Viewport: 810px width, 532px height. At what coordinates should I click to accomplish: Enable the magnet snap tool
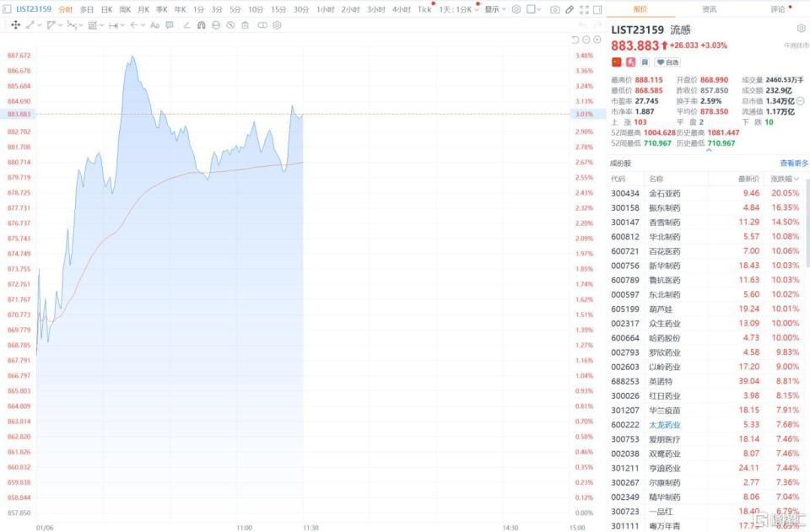202,24
